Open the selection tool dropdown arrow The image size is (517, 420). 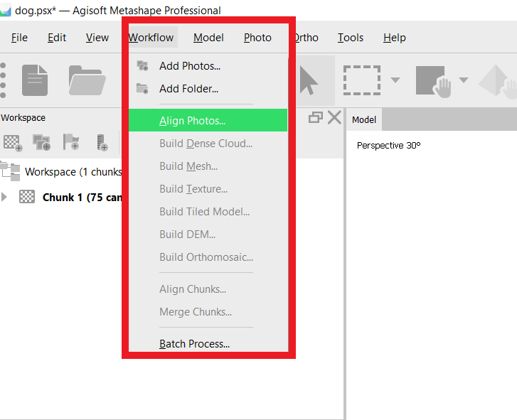(395, 80)
